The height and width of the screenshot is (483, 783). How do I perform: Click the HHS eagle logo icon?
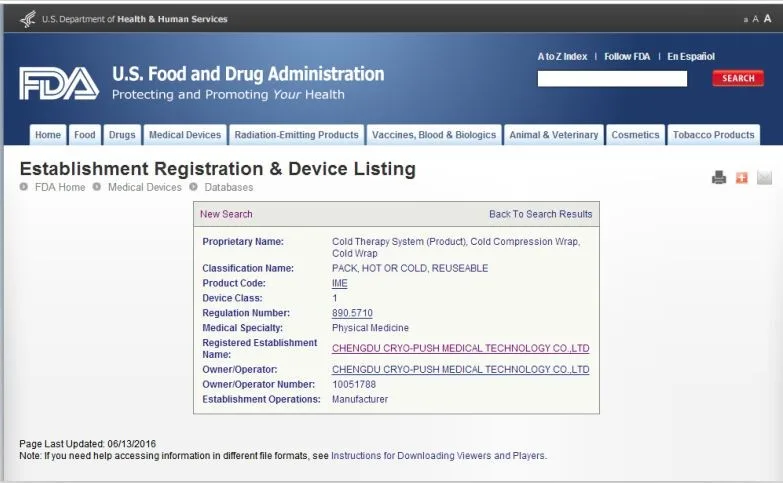click(28, 19)
